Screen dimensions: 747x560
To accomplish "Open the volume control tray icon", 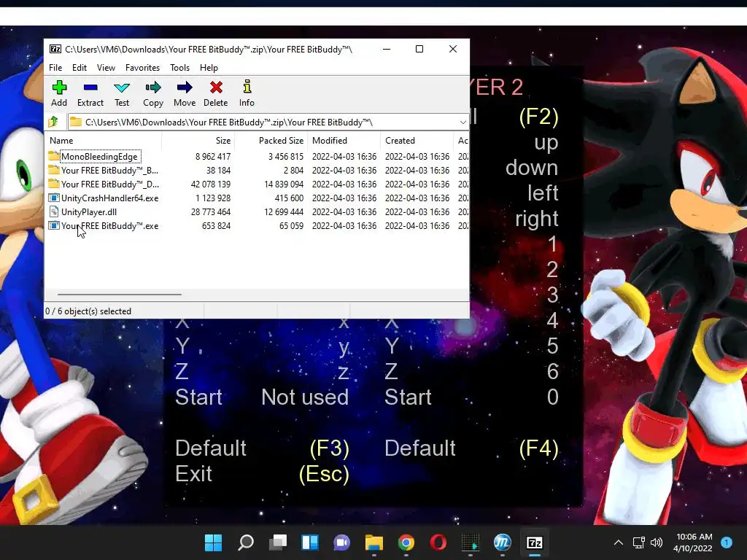I will click(x=657, y=542).
